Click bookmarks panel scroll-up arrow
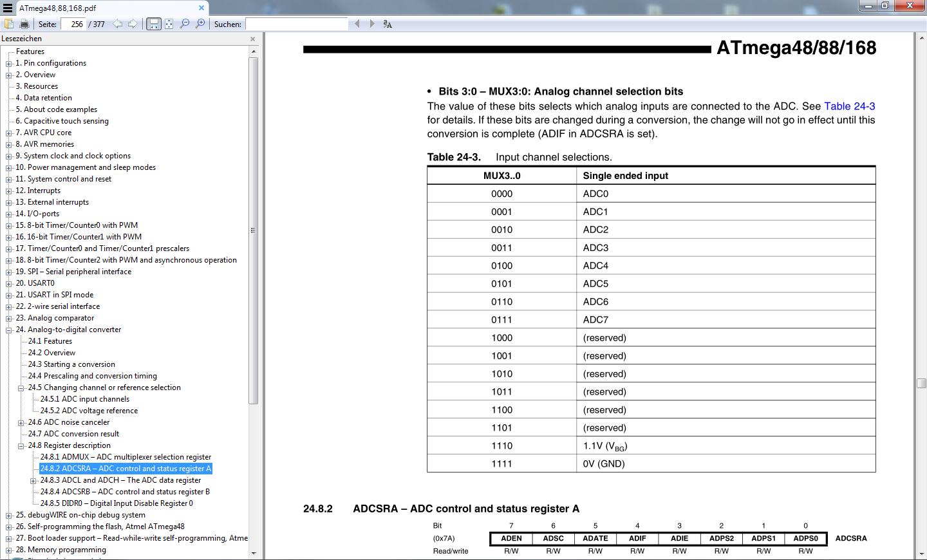 [253, 51]
